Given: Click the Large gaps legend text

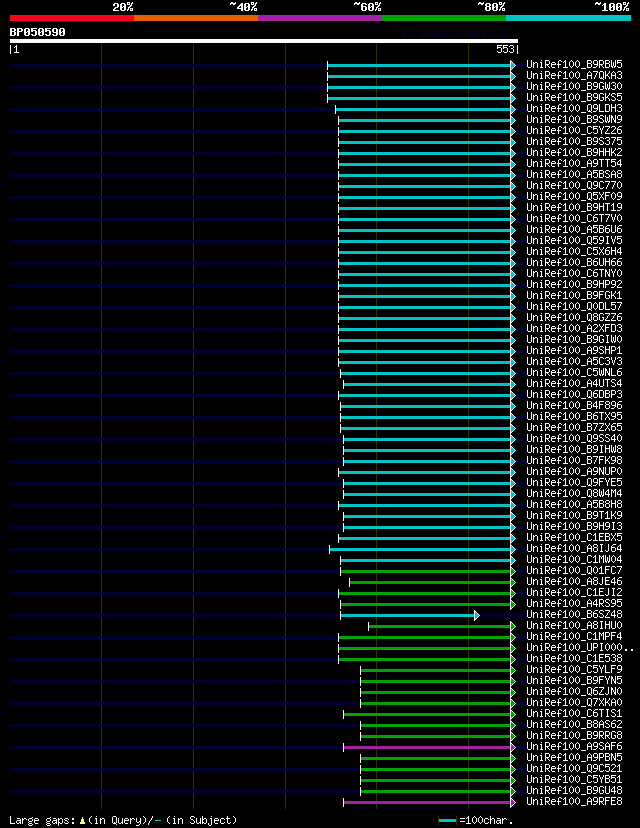Looking at the screenshot, I should tap(123, 821).
